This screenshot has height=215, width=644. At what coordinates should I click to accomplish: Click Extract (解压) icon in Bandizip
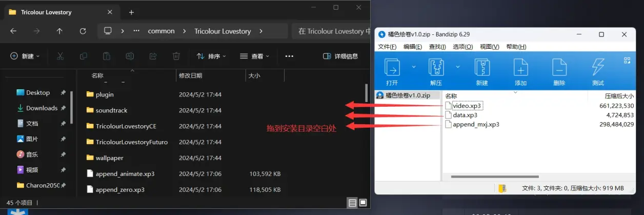click(x=437, y=67)
